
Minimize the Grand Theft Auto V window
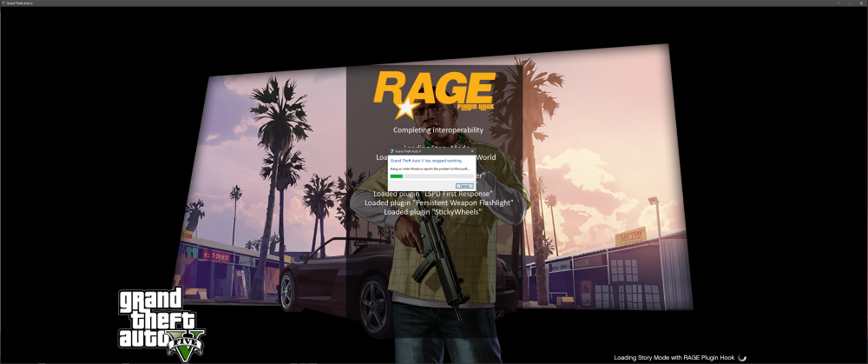coord(838,3)
